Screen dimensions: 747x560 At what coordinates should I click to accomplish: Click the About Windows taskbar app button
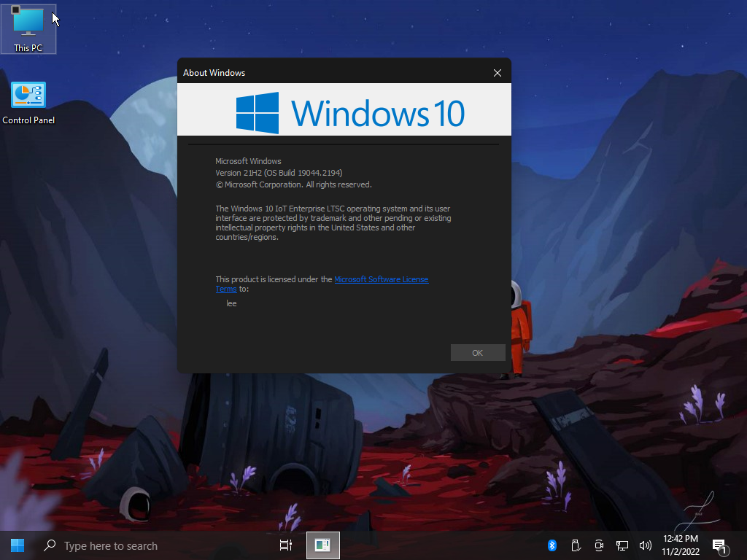click(322, 545)
